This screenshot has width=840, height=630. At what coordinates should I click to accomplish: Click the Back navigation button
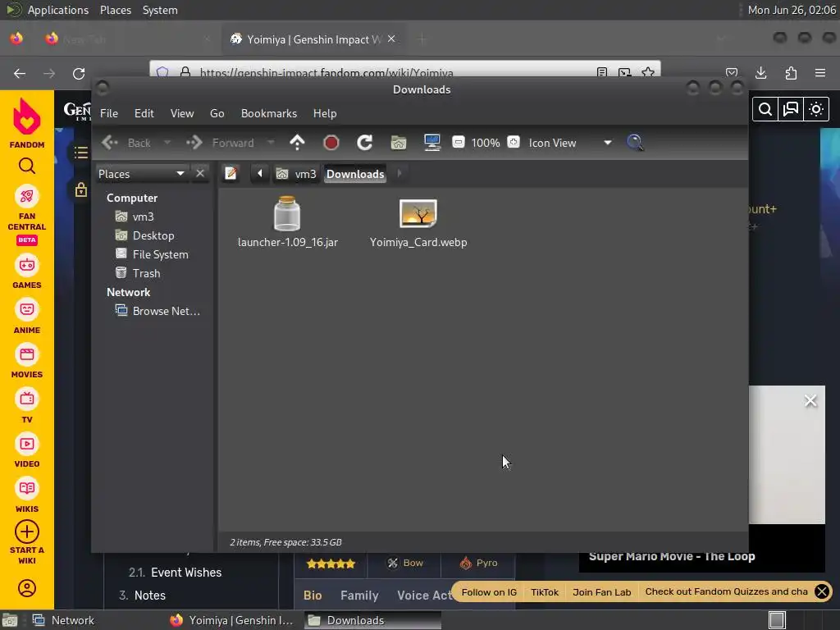point(126,143)
